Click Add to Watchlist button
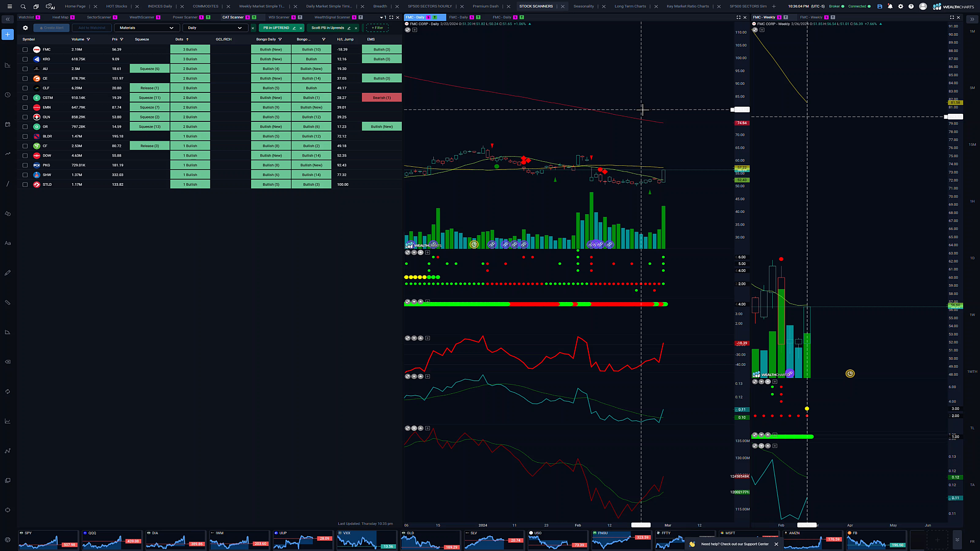This screenshot has width=980, height=551. [x=92, y=28]
